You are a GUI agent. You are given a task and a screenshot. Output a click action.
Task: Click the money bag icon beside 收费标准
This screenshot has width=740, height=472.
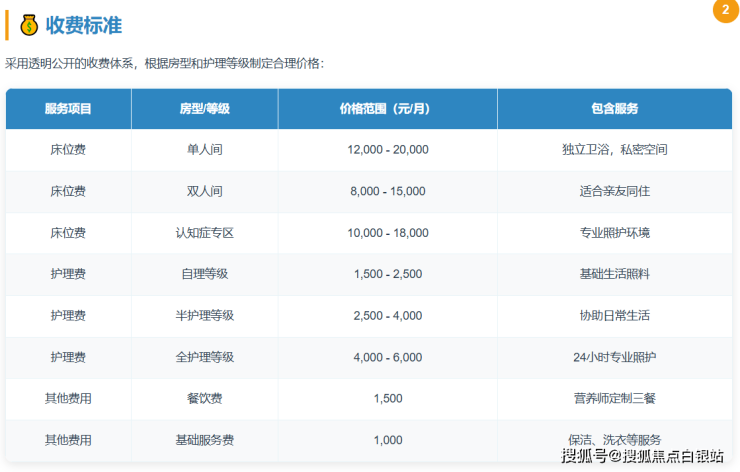[x=29, y=25]
